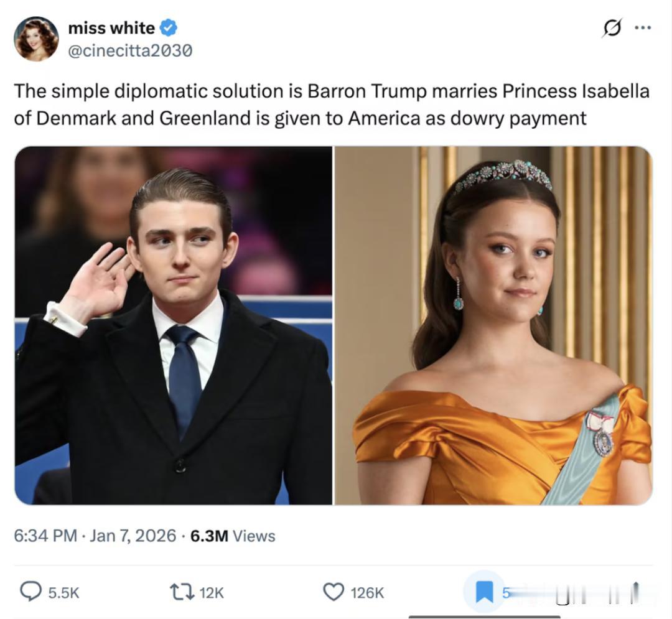Image resolution: width=672 pixels, height=619 pixels.
Task: Click the blue verified badge
Action: click(169, 28)
